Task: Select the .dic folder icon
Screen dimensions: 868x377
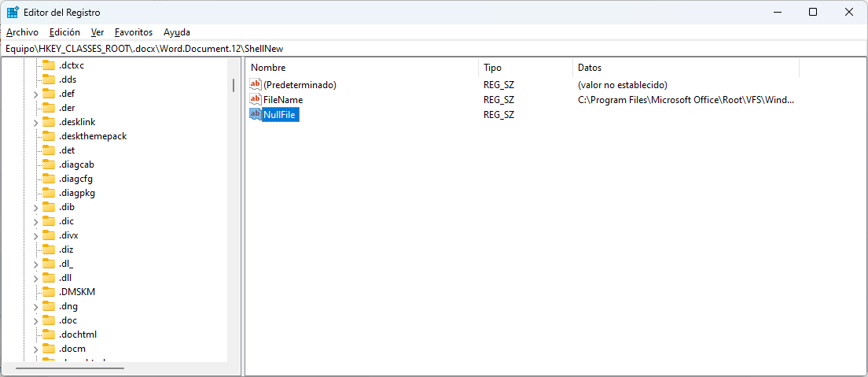Action: pyautogui.click(x=50, y=221)
